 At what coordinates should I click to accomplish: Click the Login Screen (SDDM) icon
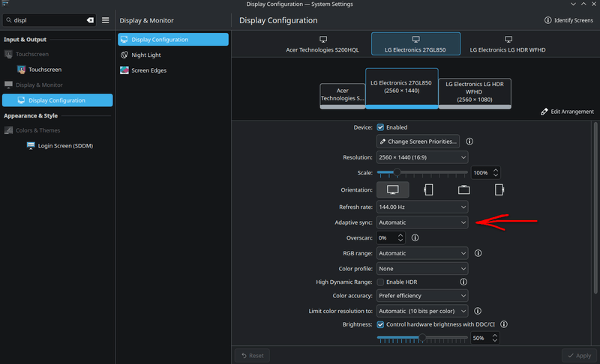point(31,145)
